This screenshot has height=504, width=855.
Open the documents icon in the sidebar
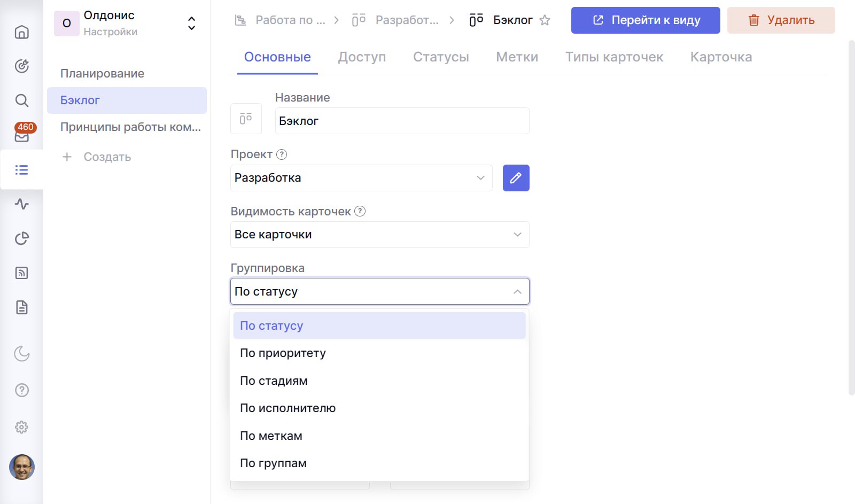[x=21, y=307]
